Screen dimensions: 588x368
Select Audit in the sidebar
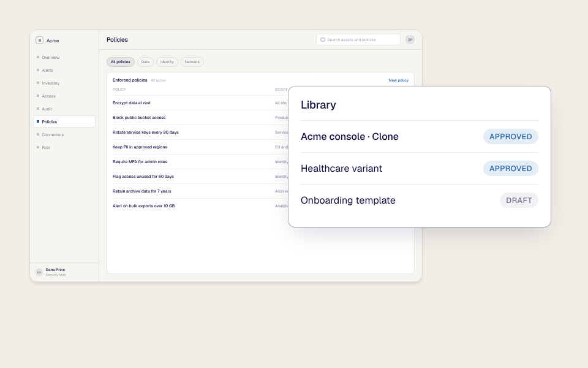tap(64, 109)
